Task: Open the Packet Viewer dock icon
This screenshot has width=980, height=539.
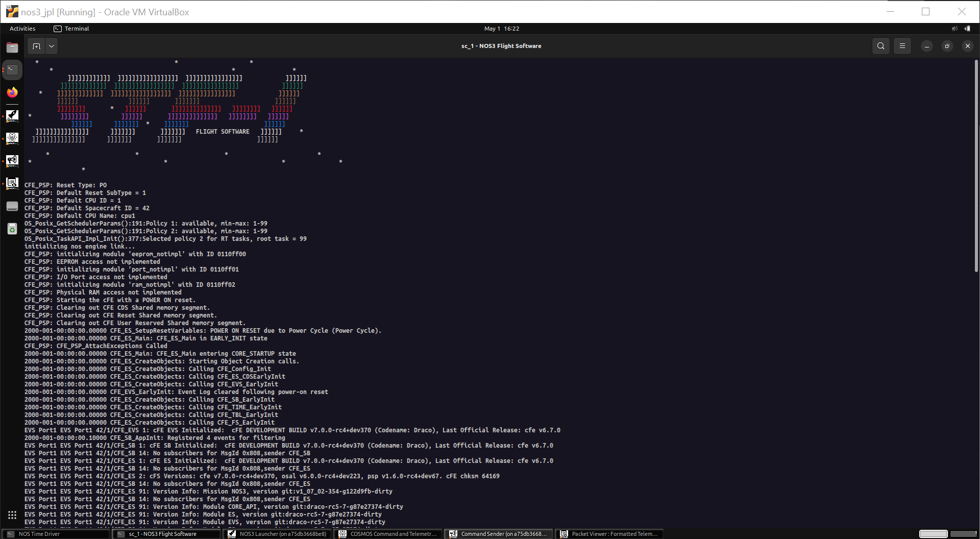Action: coord(12,183)
